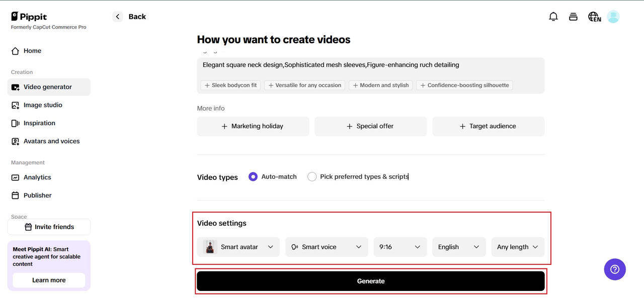Open Image studio from the sidebar
The image size is (644, 298).
tap(43, 105)
